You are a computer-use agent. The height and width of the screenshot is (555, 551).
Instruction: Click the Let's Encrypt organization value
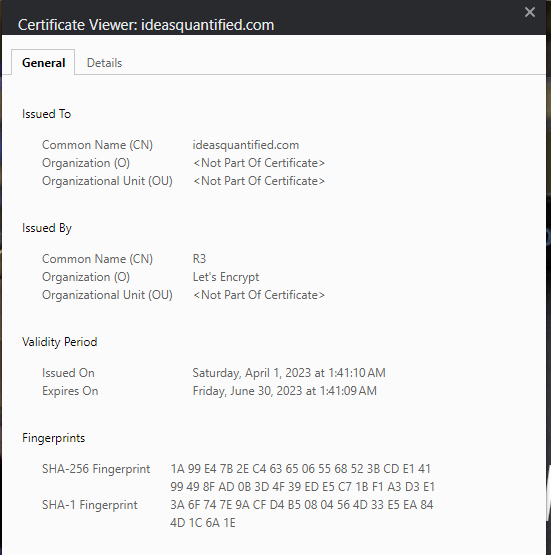pyautogui.click(x=226, y=277)
